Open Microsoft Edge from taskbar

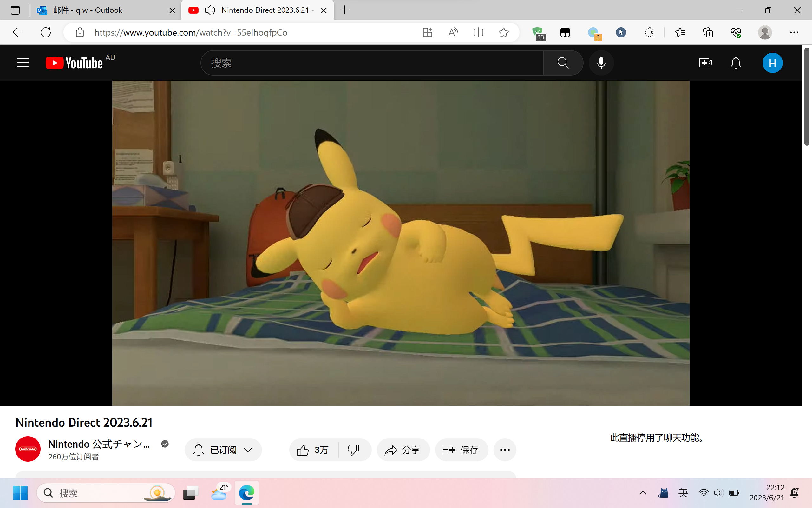click(x=247, y=493)
